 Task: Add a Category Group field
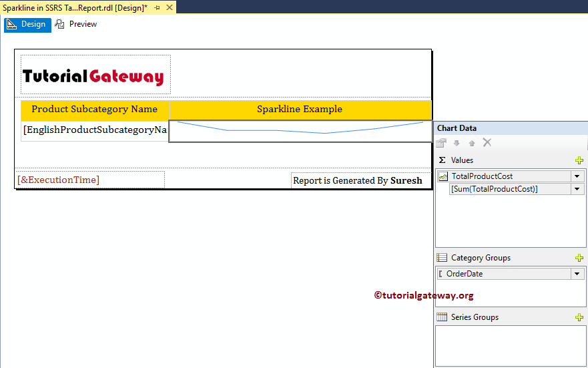coord(579,258)
